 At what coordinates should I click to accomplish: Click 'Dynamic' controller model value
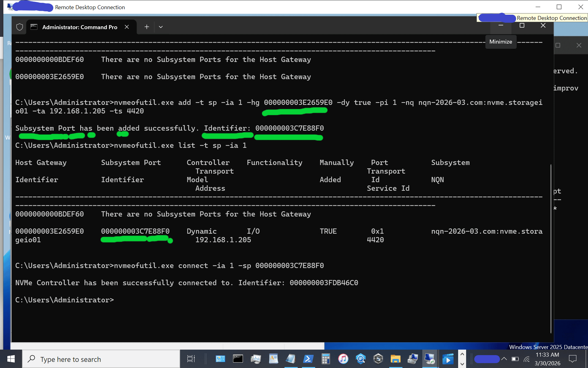click(x=202, y=232)
